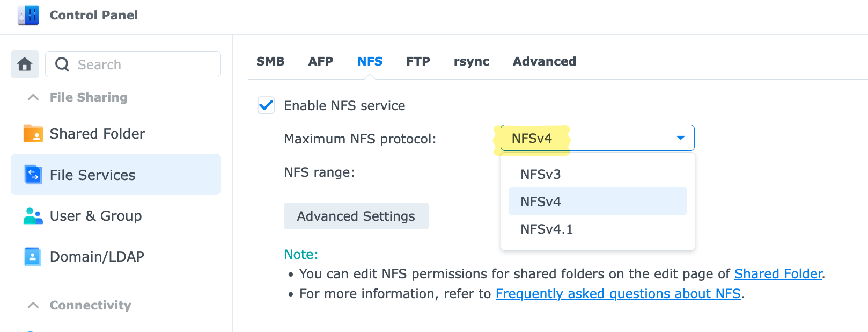Click the User & Group icon

[33, 216]
